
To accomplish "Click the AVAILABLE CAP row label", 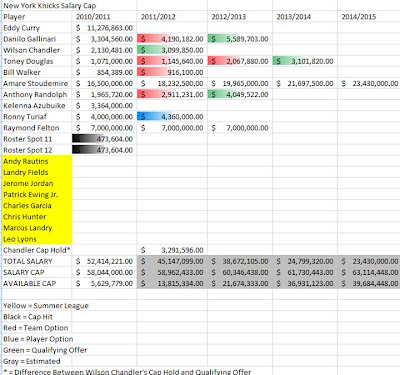I will point(37,283).
